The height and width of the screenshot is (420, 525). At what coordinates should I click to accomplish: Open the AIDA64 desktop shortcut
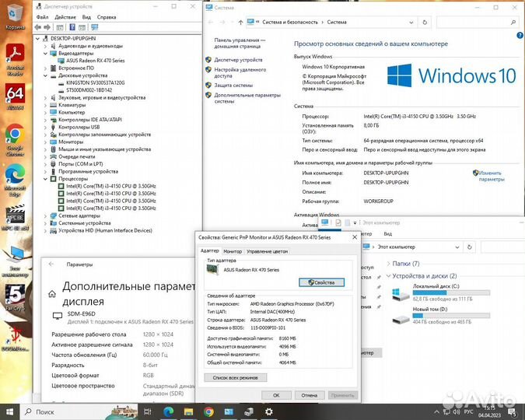click(x=15, y=96)
